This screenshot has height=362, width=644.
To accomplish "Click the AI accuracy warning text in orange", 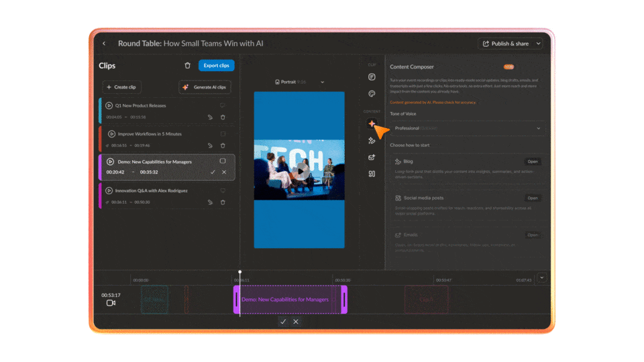I will (x=433, y=103).
